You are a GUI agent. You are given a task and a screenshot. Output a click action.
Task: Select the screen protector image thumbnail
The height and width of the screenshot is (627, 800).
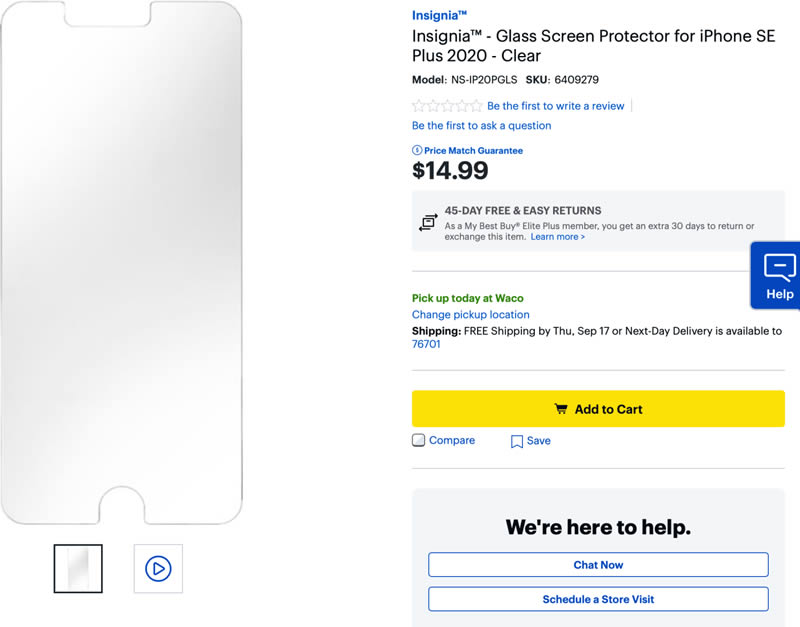[78, 568]
